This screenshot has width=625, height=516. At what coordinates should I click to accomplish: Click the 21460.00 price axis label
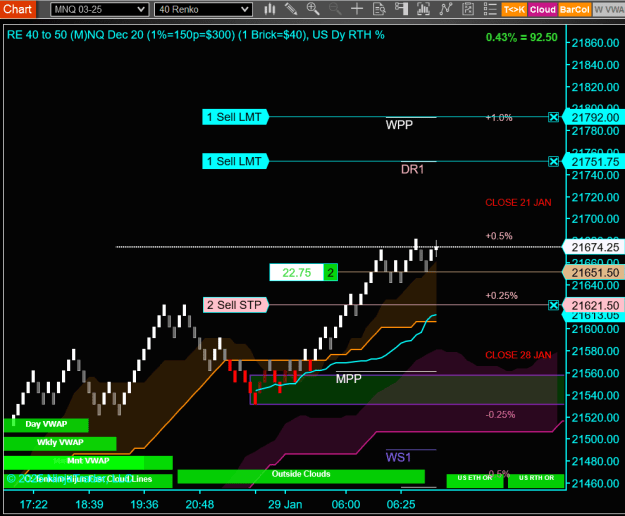[595, 483]
